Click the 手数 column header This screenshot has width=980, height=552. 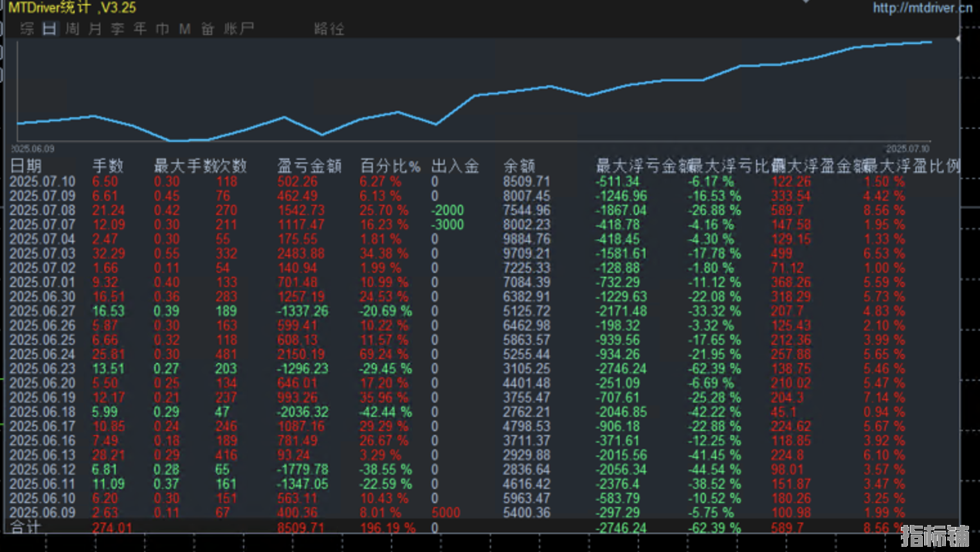107,166
